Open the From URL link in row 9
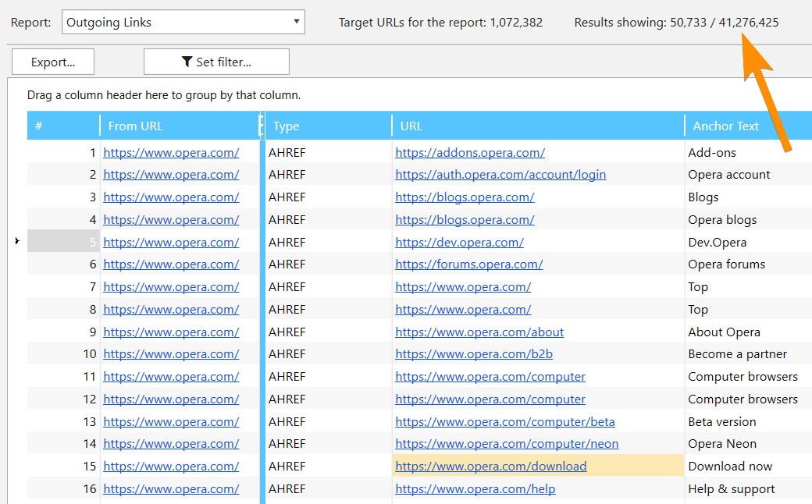The image size is (812, 504). point(171,332)
